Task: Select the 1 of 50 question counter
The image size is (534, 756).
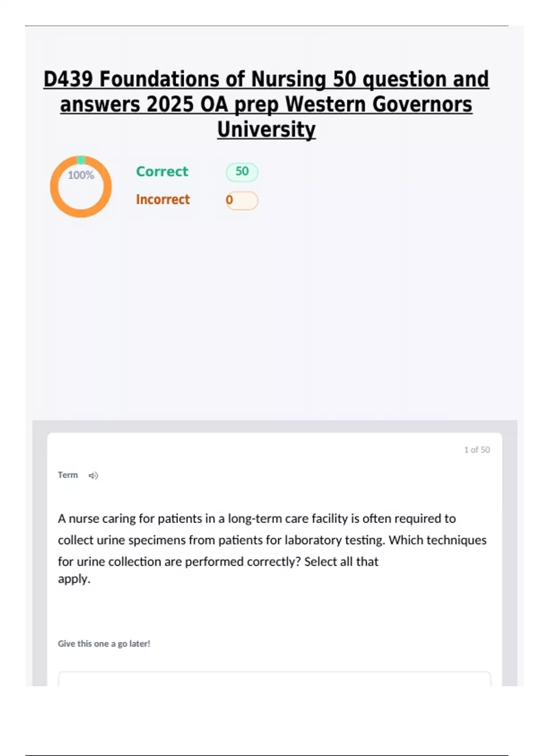Action: click(477, 450)
